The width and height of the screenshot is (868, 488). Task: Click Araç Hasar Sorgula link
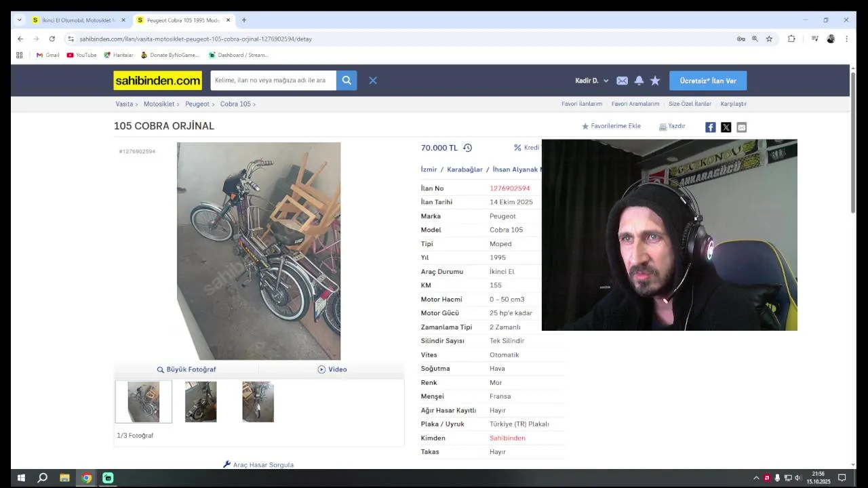pyautogui.click(x=258, y=465)
